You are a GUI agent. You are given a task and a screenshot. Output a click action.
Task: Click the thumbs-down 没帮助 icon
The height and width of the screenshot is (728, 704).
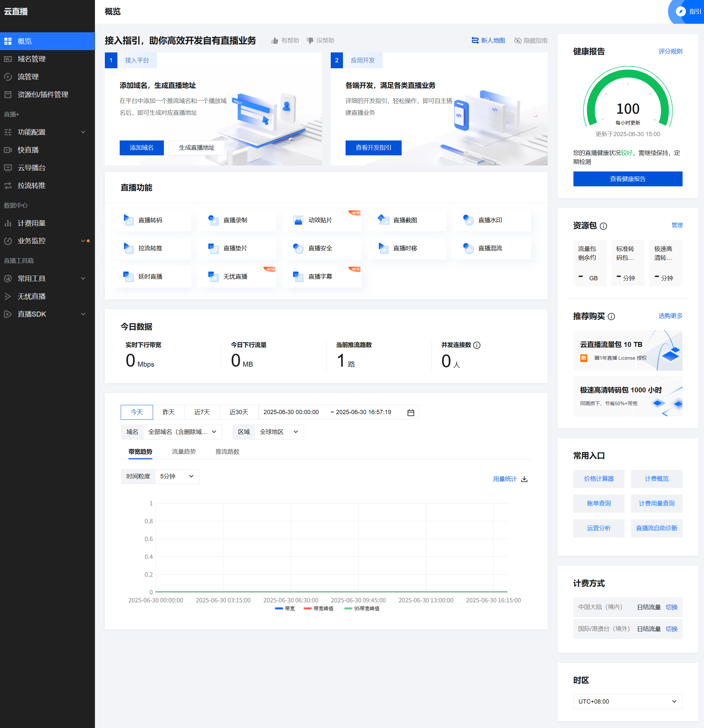pos(310,41)
